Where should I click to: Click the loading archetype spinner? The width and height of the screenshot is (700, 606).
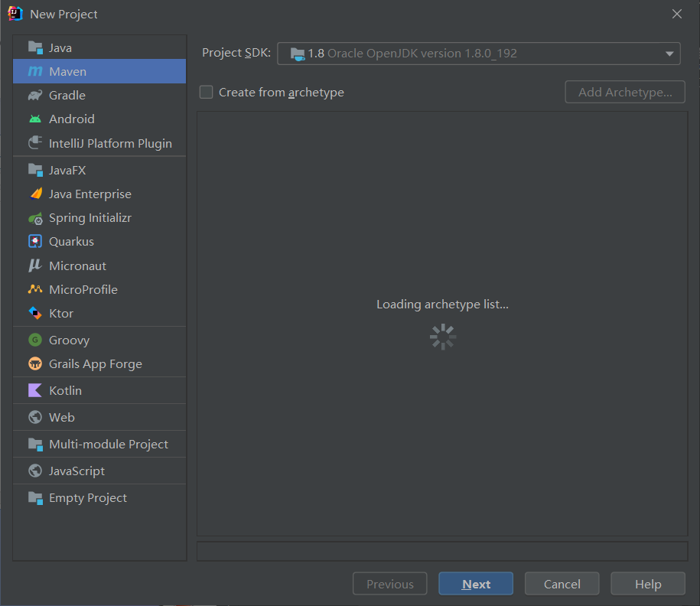(x=443, y=337)
